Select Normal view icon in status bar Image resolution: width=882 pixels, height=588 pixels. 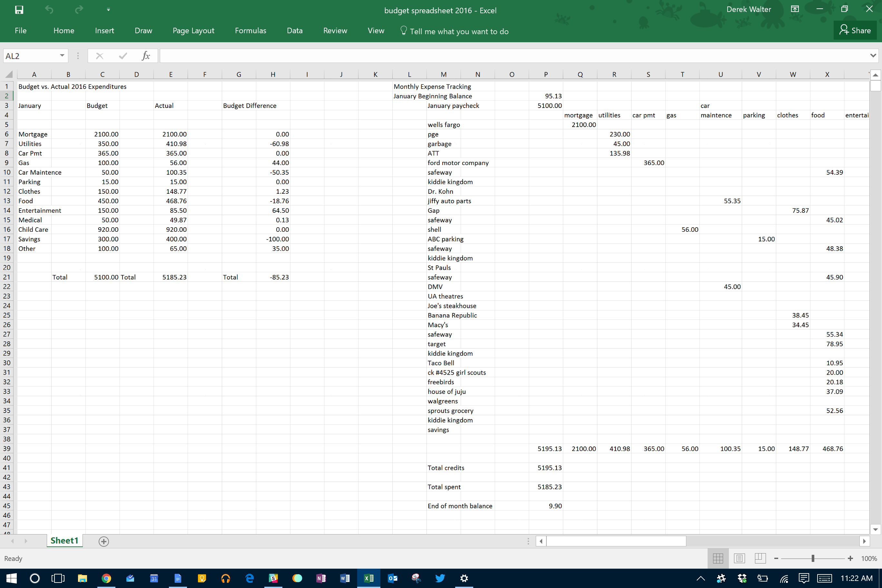tap(718, 558)
